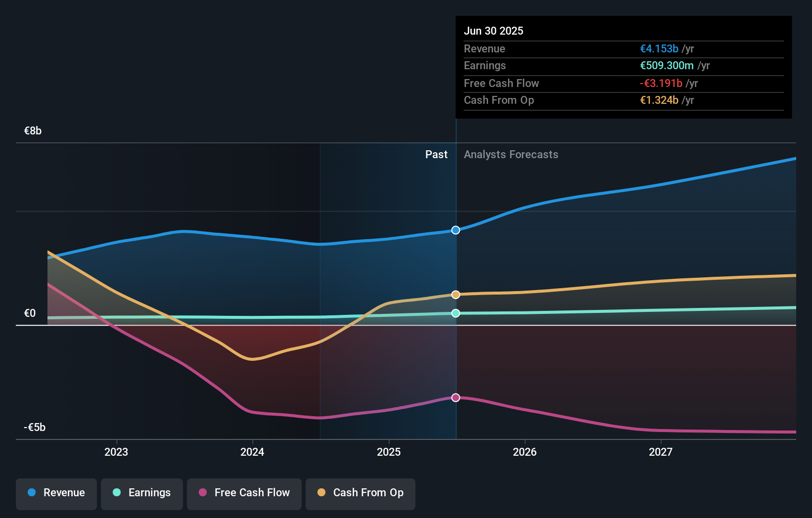
Task: Click the €4.153b Revenue value in tooltip
Action: pyautogui.click(x=659, y=48)
